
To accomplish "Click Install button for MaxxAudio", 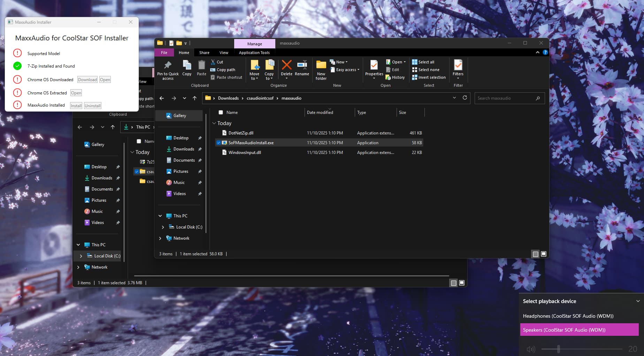I will click(x=76, y=106).
